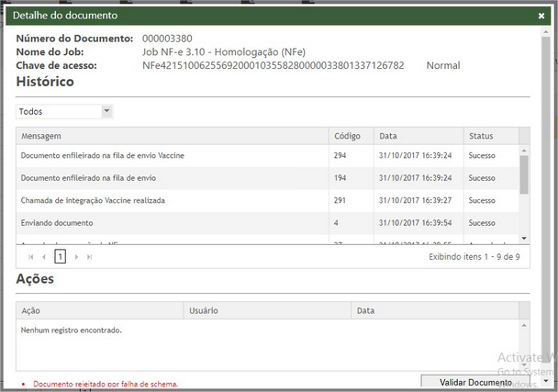Select the 'Enviando documento' row

click(x=267, y=223)
